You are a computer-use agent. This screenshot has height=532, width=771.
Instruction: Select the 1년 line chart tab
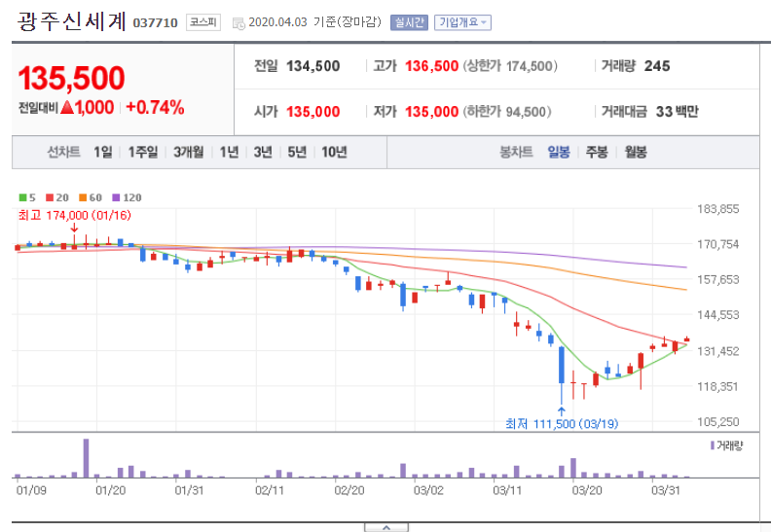(x=229, y=153)
